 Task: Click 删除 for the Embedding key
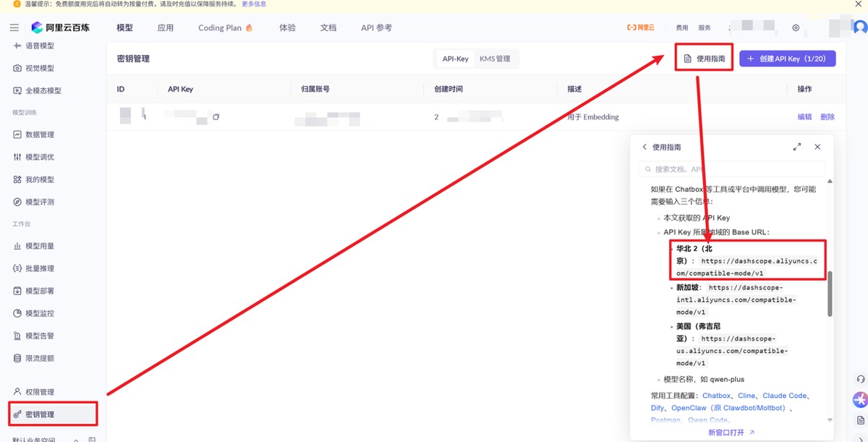(x=827, y=116)
